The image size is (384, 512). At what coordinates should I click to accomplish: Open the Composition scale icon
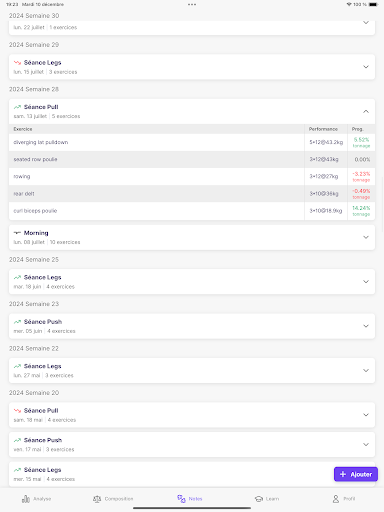click(x=97, y=499)
